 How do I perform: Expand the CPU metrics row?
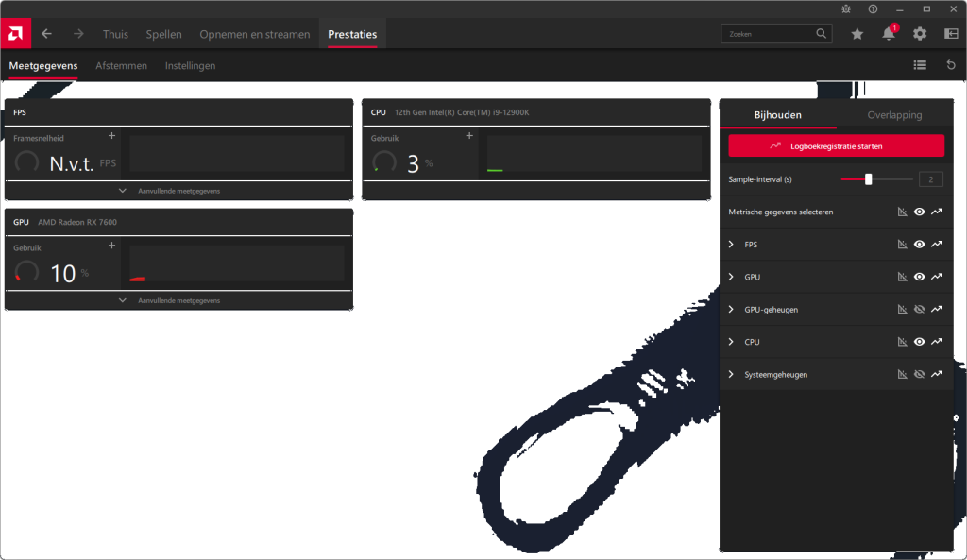731,342
